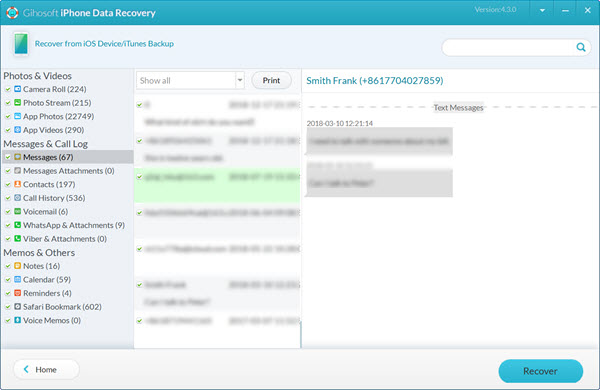Uncheck the Camera Roll checkbox

8,89
